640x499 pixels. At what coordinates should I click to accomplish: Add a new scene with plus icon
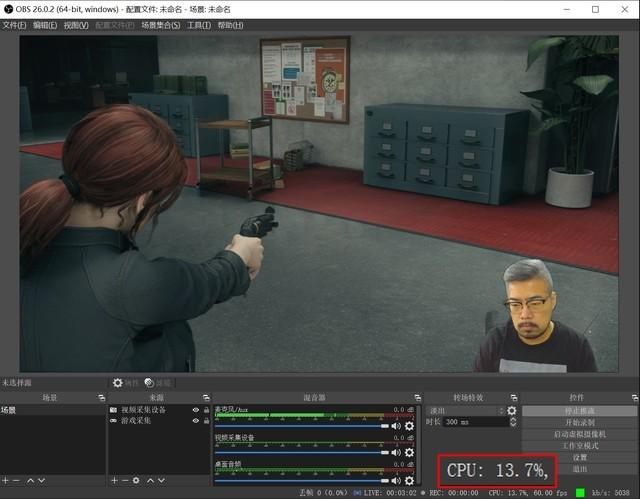click(5, 481)
